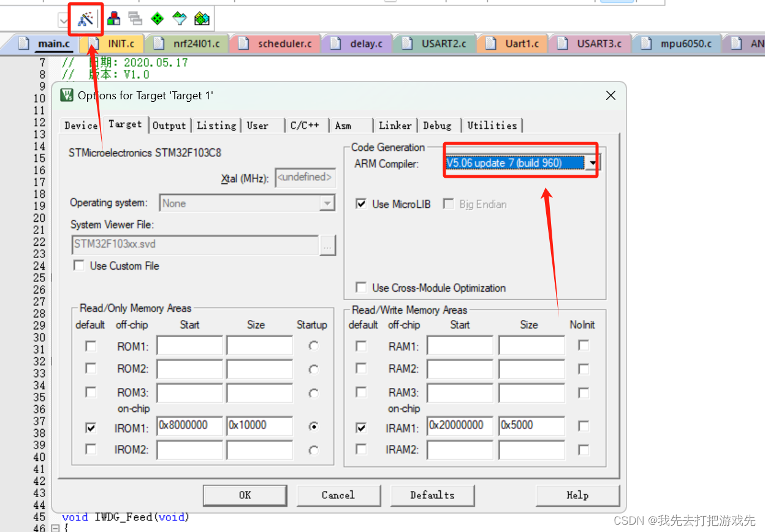Click the ROM1 Start field

189,346
